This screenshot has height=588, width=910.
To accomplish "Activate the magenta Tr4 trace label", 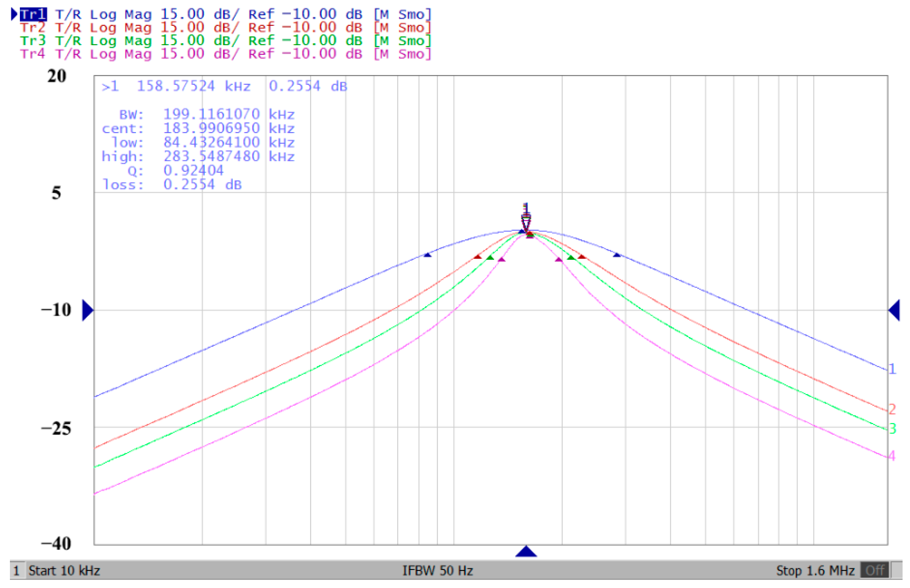I will coord(33,54).
